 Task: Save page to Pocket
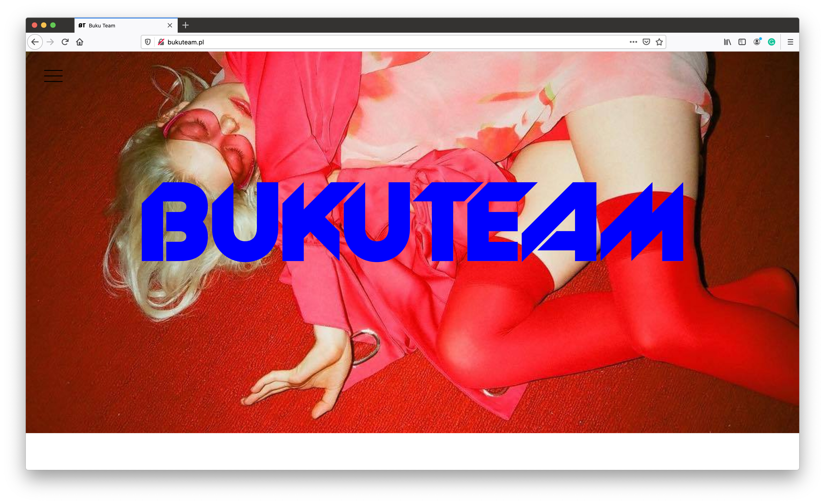click(646, 42)
